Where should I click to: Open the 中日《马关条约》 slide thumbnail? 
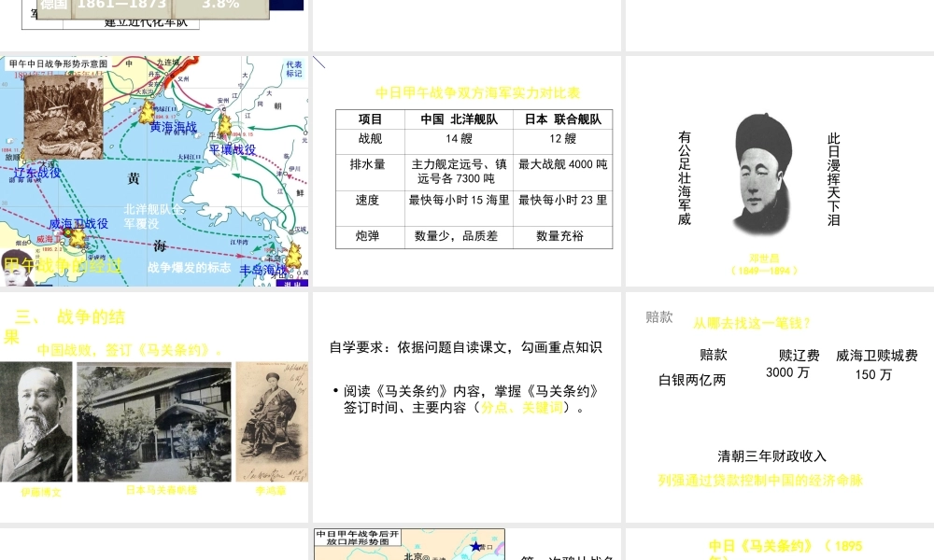[x=779, y=546]
